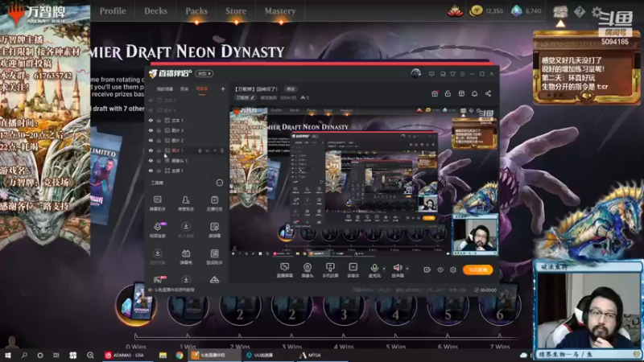Viewport: 644px width, 362px height.
Task: Click the gold coin balance 12,350
Action: coord(487,11)
